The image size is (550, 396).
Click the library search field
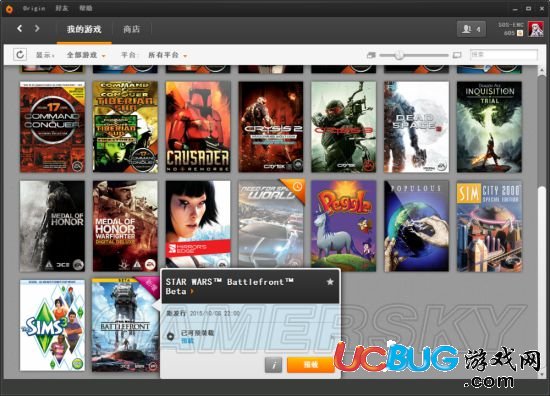pos(504,54)
